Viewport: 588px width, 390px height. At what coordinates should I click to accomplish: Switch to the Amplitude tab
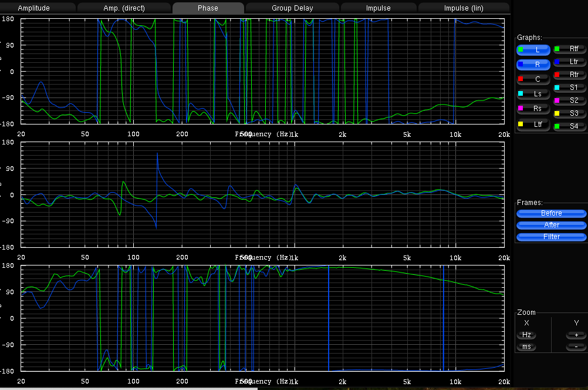coord(34,8)
